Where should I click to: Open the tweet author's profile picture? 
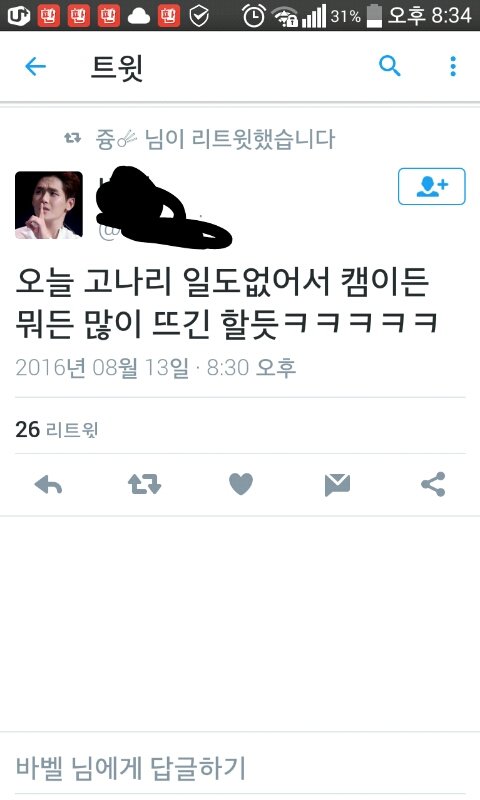pos(49,205)
